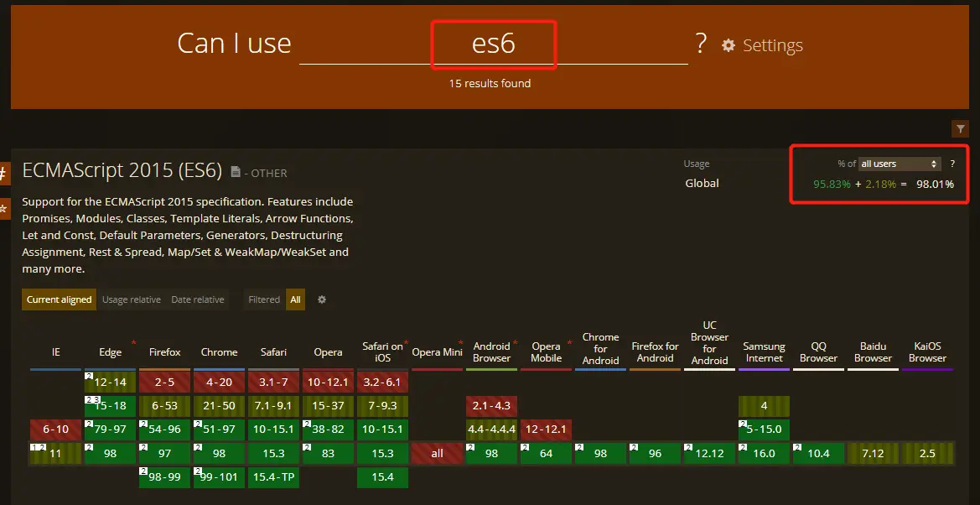Star the ECMAScript 2015 feature
The width and height of the screenshot is (980, 505).
pos(3,208)
